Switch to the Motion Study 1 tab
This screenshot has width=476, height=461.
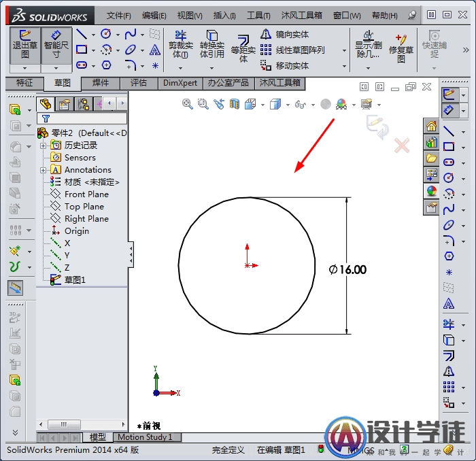point(147,437)
